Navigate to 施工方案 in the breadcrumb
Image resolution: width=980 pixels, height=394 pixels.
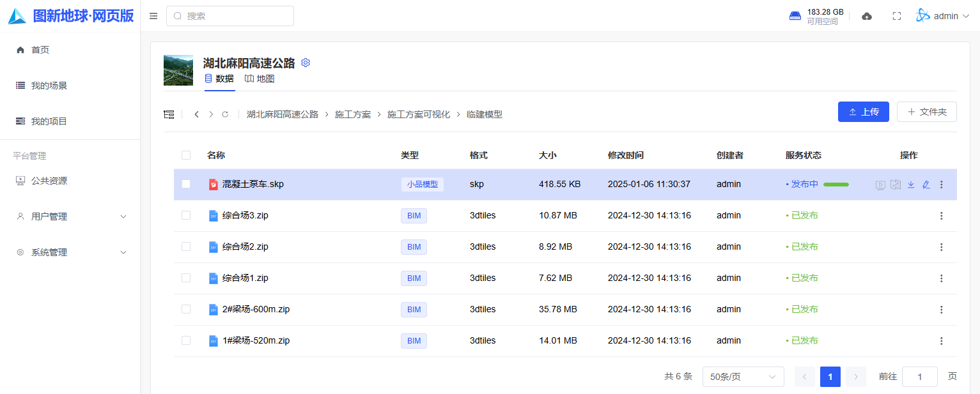(353, 114)
